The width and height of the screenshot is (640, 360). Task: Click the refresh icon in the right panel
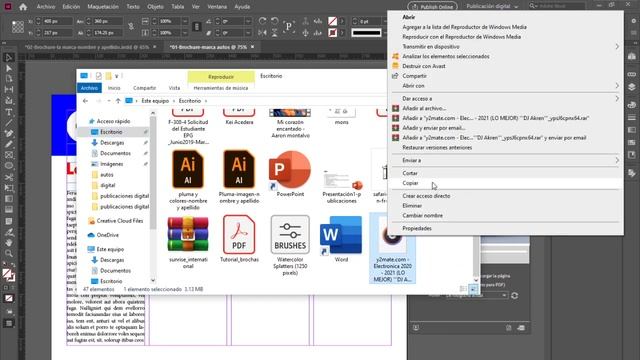pos(514,296)
